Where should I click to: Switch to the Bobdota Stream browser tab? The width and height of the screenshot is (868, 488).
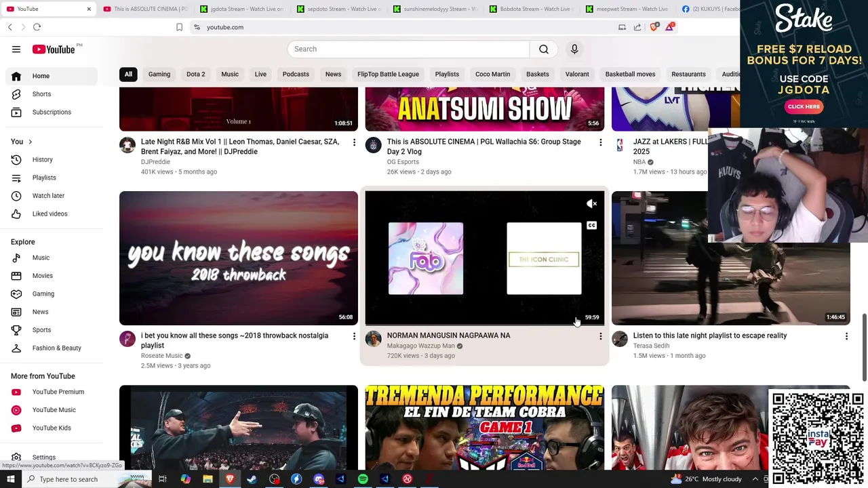pos(531,9)
